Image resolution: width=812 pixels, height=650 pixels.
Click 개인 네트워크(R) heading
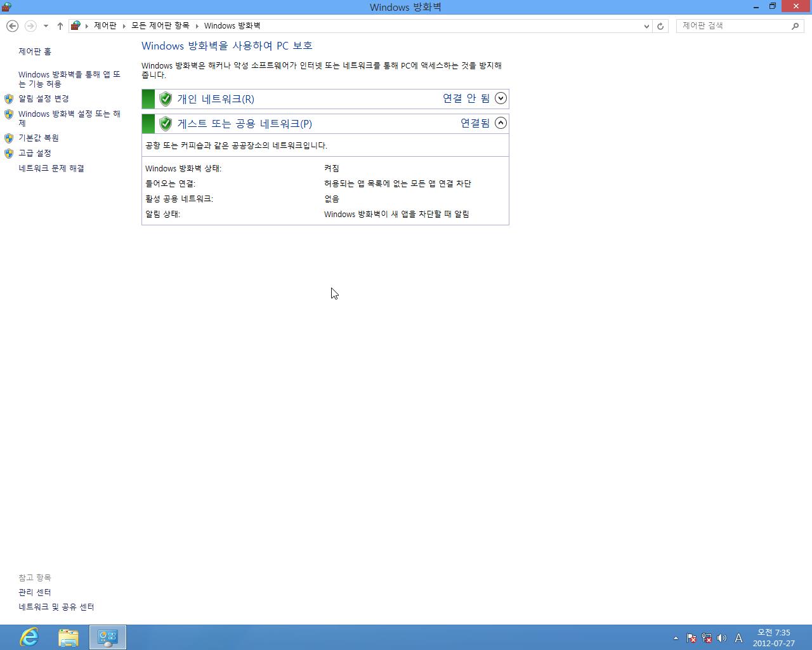coord(216,99)
